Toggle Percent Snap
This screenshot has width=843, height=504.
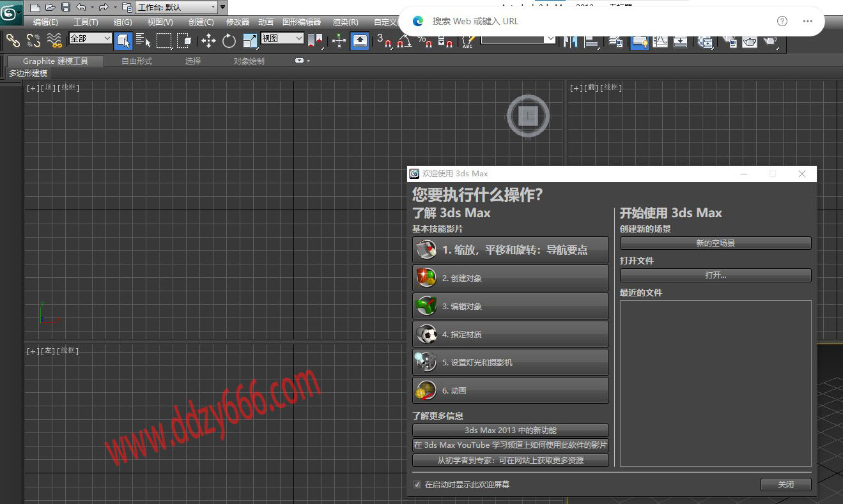pos(425,41)
